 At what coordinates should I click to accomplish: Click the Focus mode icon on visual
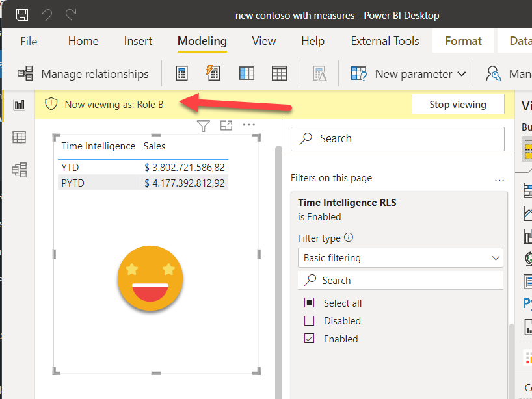point(226,126)
